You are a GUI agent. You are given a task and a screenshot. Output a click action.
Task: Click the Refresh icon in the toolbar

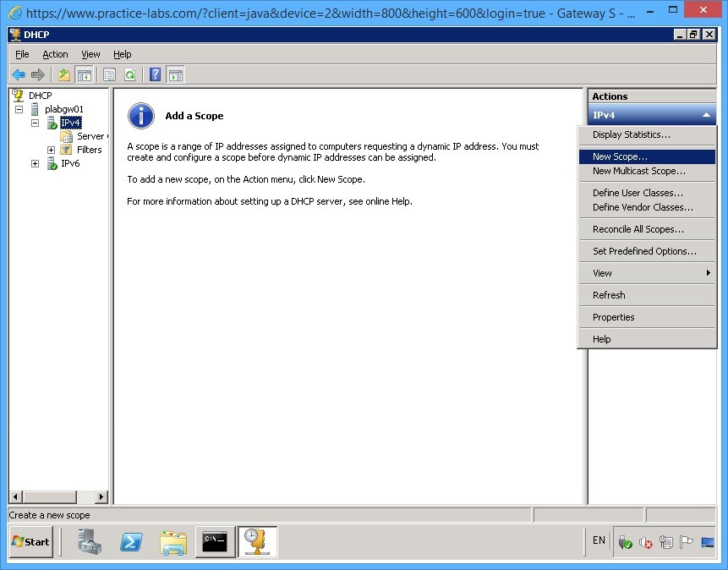tap(131, 74)
